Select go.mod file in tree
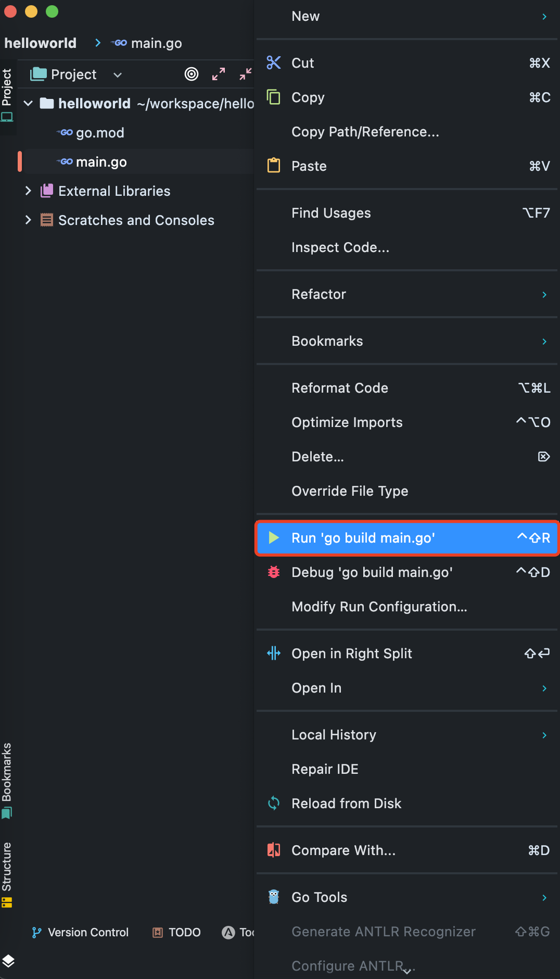Screen dimensions: 560x979 pos(99,133)
